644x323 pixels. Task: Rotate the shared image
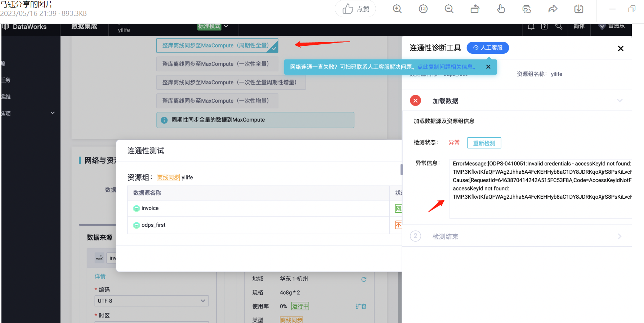click(475, 9)
